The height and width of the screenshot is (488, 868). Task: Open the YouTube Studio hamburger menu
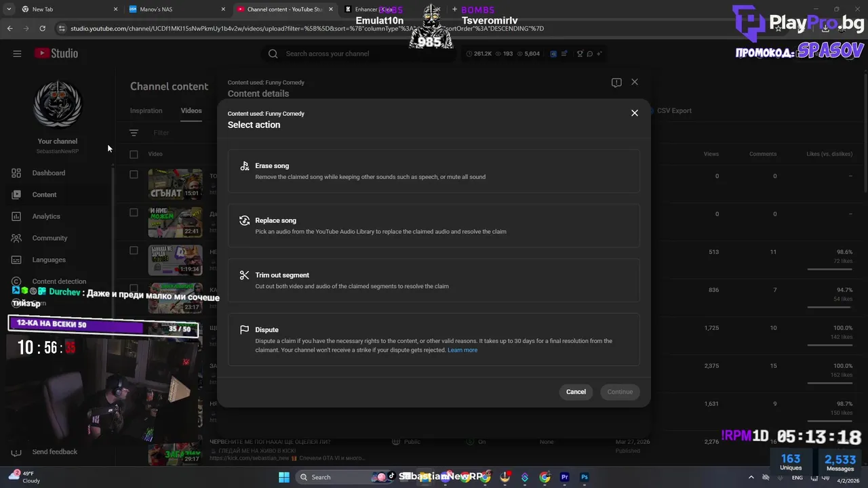17,54
